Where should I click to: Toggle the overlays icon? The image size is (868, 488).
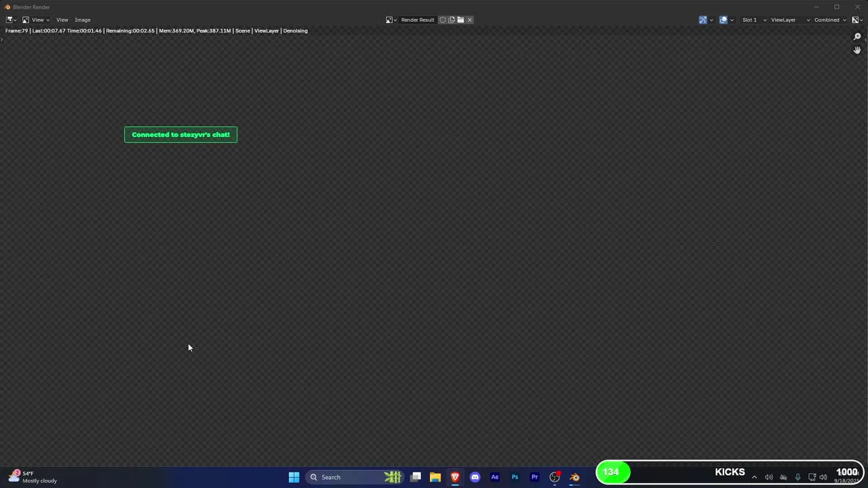coord(723,20)
